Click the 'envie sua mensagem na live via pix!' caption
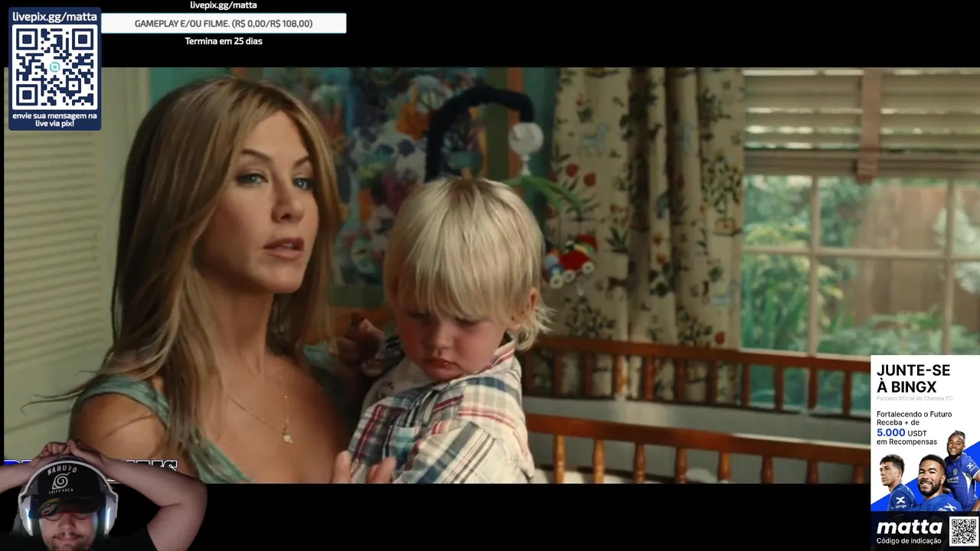The width and height of the screenshot is (980, 551). point(55,119)
